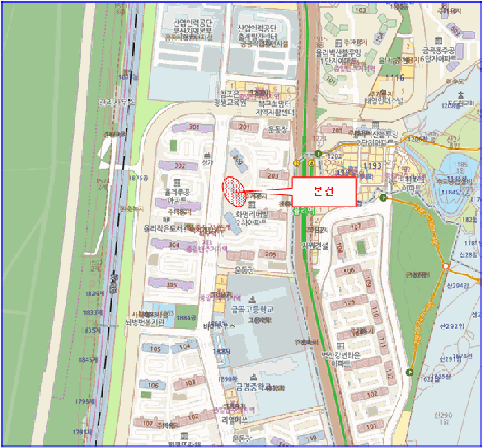
Task: Select the school icon above 금명중학교
Action: (253, 376)
